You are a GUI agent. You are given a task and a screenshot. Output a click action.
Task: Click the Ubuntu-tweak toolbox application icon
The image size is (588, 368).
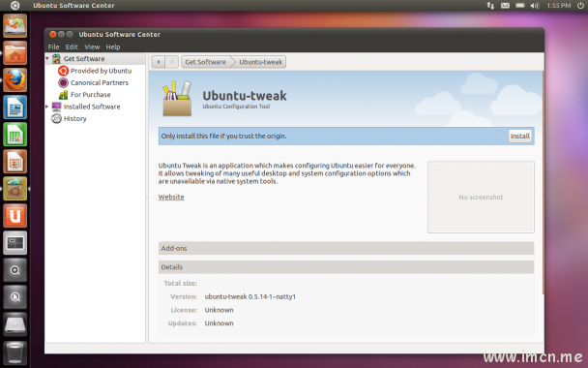[x=177, y=99]
